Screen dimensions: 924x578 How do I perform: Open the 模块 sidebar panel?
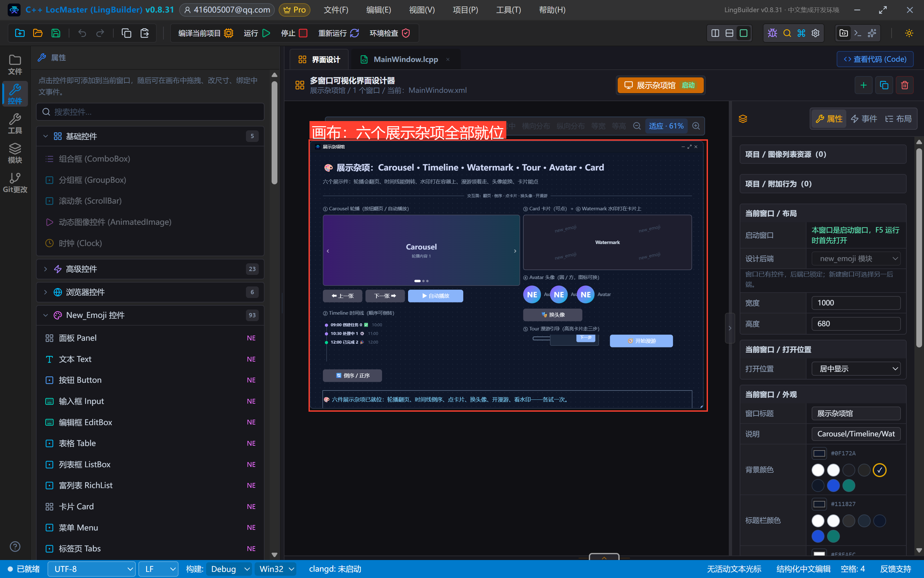(15, 153)
